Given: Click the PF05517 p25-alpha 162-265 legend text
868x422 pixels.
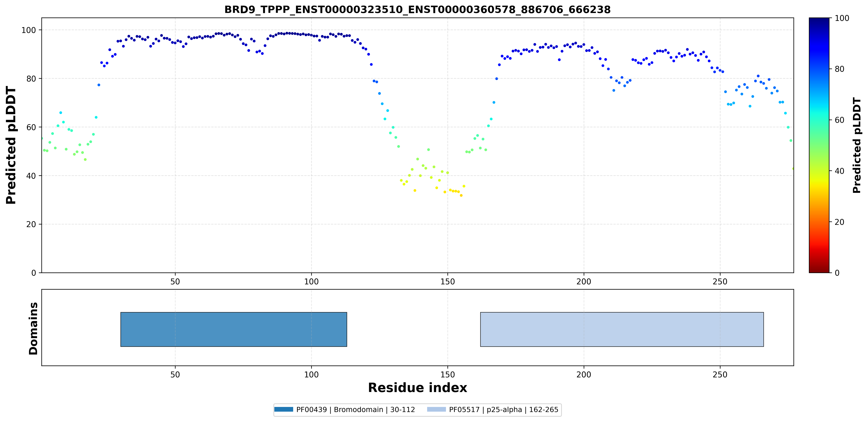Looking at the screenshot, I should [x=503, y=410].
